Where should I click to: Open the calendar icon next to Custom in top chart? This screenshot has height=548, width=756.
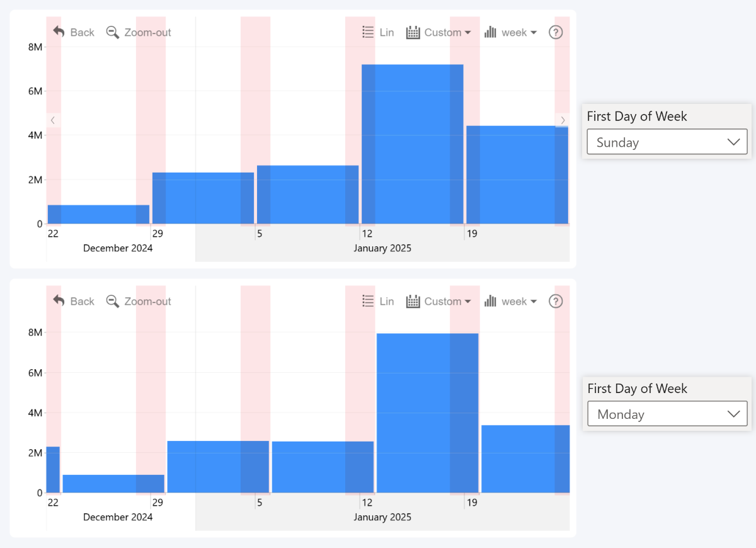413,32
